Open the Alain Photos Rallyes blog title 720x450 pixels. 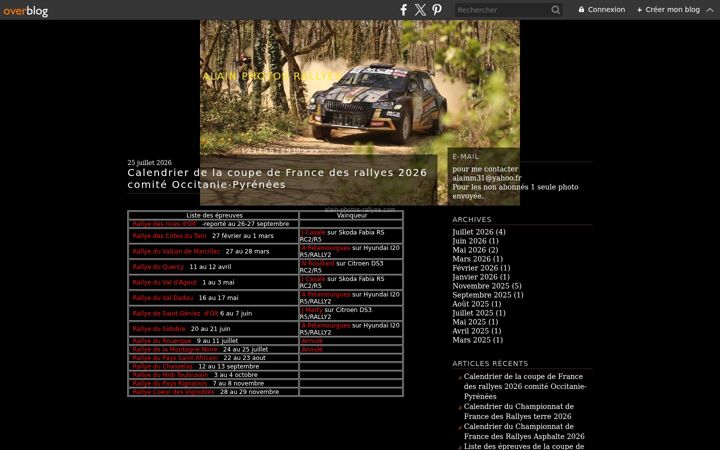pyautogui.click(x=272, y=76)
